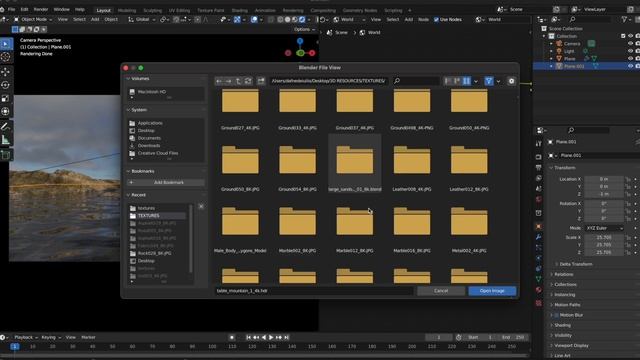Click the Camera object icon in outliner
640x360 pixels.
pyautogui.click(x=559, y=44)
